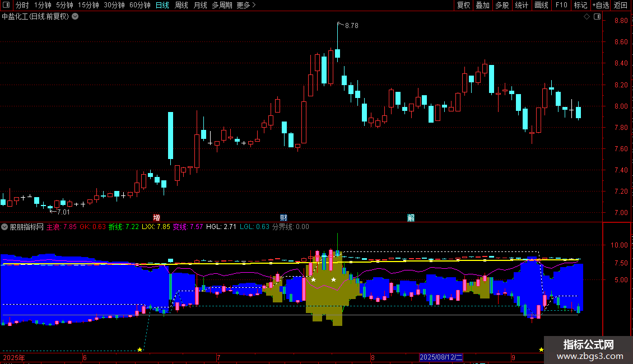The height and width of the screenshot is (364, 633).
Task: Click the yellow star at indicator bottom left
Action: 139,349
